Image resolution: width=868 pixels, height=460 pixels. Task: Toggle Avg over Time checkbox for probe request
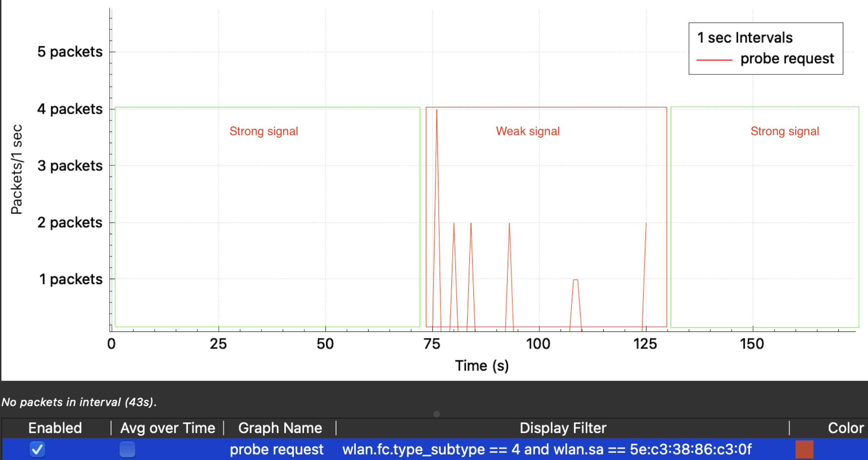[127, 449]
